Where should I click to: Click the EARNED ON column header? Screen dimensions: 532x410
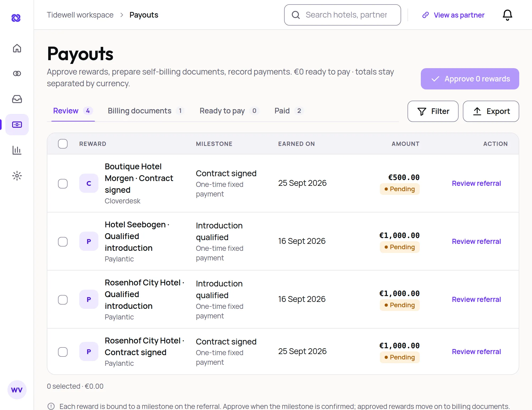[x=296, y=144]
